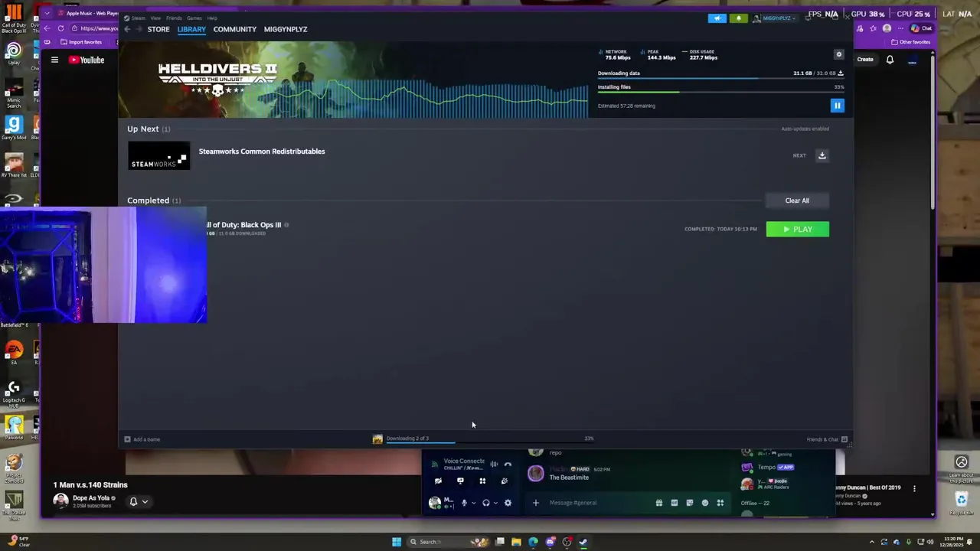Open Steam Games menu
Image resolution: width=980 pixels, height=551 pixels.
[x=194, y=18]
